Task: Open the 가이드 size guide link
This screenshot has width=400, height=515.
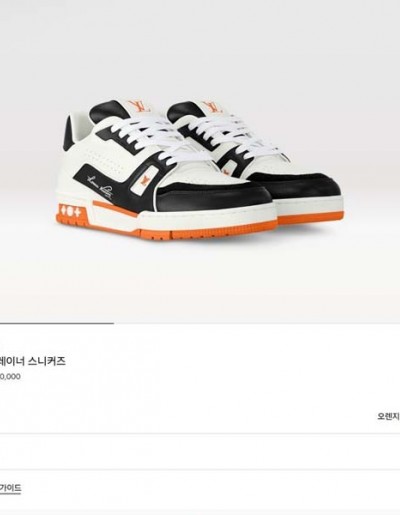Action: point(10,488)
